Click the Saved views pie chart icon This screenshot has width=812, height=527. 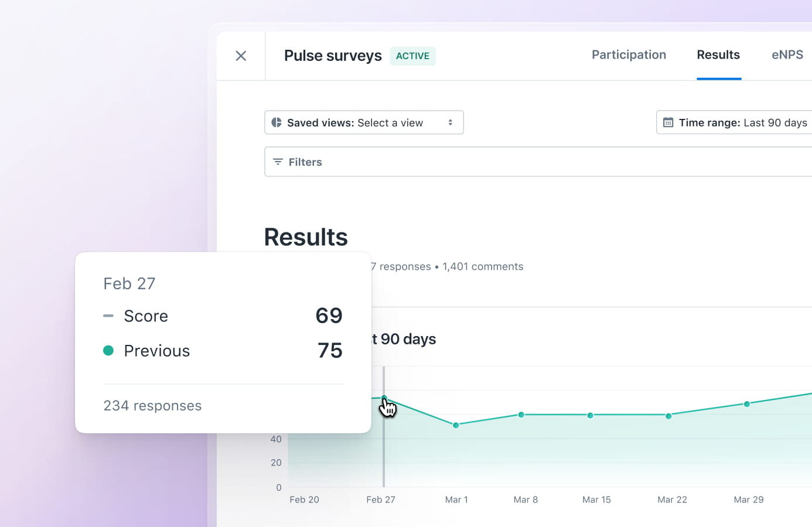pyautogui.click(x=277, y=122)
